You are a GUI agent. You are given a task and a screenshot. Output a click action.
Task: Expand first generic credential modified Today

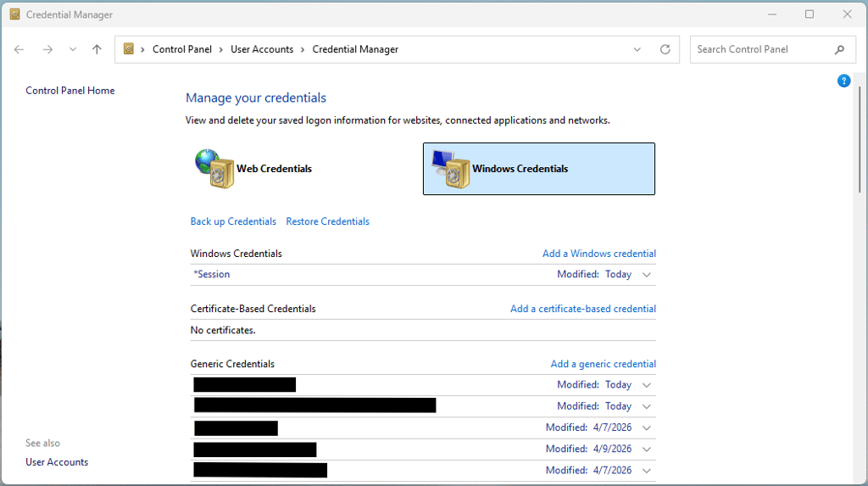[x=647, y=384]
